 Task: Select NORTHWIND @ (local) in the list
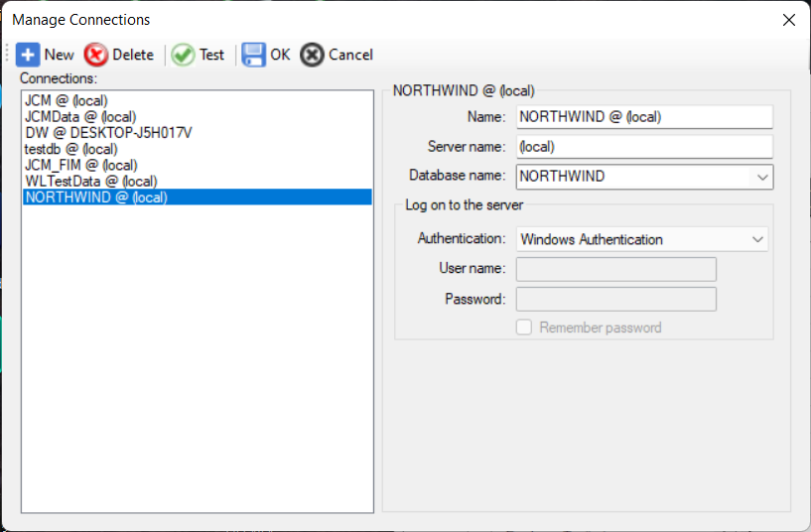[x=96, y=198]
